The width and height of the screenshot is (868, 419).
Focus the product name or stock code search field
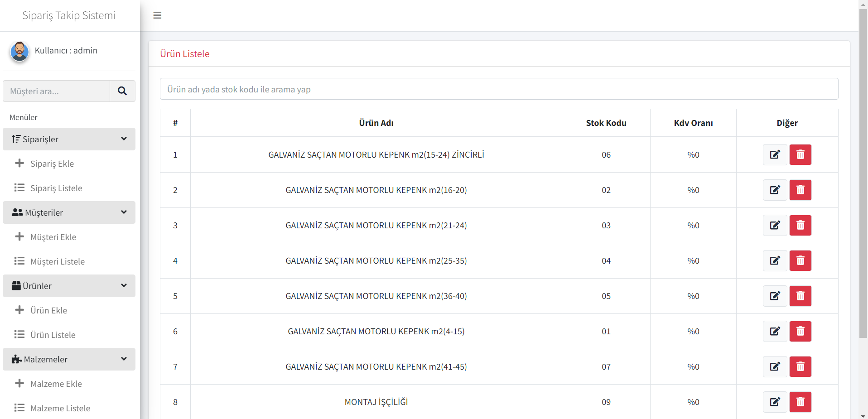498,89
